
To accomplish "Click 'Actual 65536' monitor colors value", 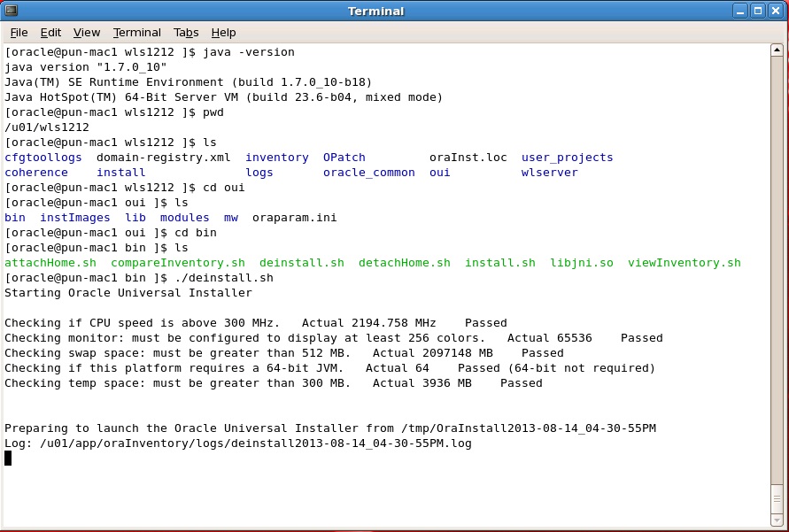I will [x=550, y=338].
